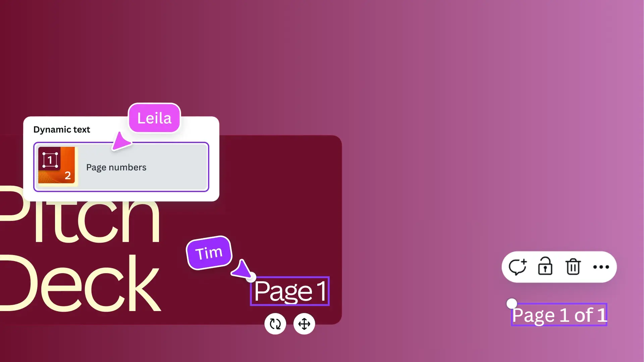
Task: Toggle the dynamic text panel selection
Action: pos(122,167)
